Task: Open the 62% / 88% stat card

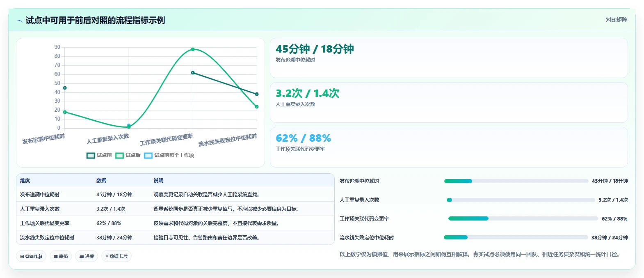Action: point(449,147)
